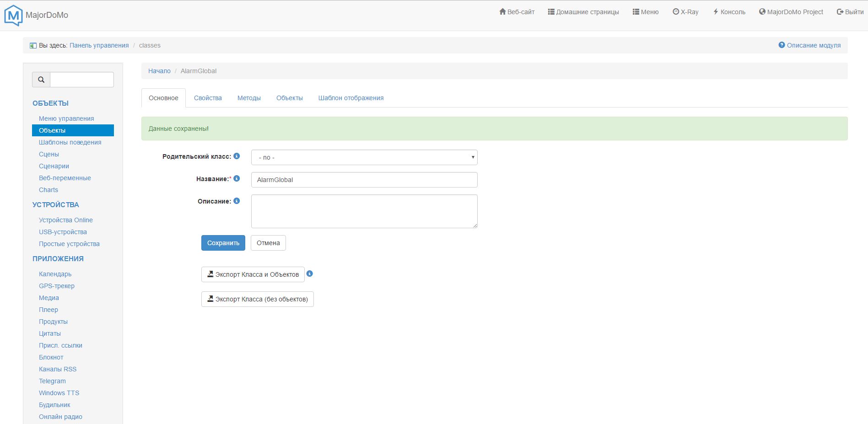
Task: Open Меню управления in the sidebar
Action: 66,118
